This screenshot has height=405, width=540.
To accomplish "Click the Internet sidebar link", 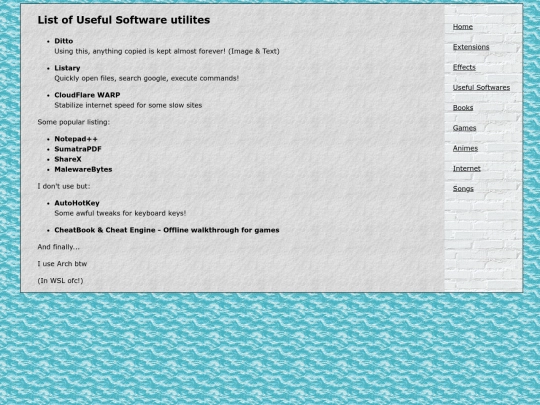I will tap(467, 169).
